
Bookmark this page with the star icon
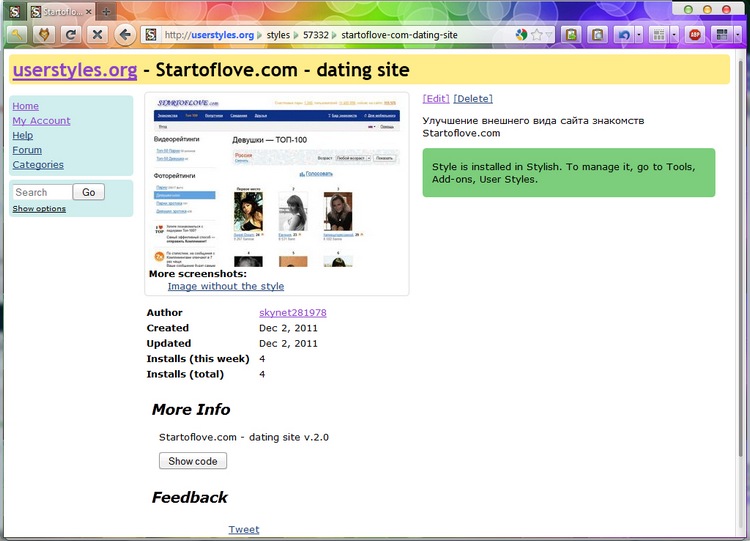(x=537, y=34)
